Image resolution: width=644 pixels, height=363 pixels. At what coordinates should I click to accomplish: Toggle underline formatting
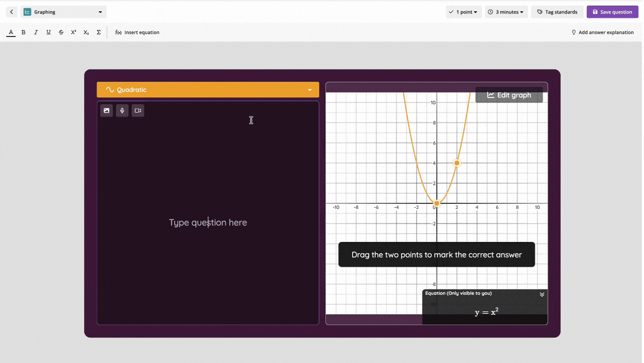pyautogui.click(x=49, y=32)
